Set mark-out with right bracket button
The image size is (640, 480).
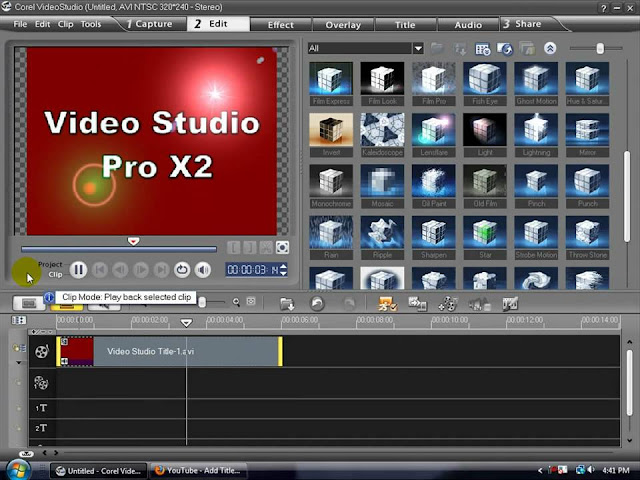pyautogui.click(x=250, y=247)
